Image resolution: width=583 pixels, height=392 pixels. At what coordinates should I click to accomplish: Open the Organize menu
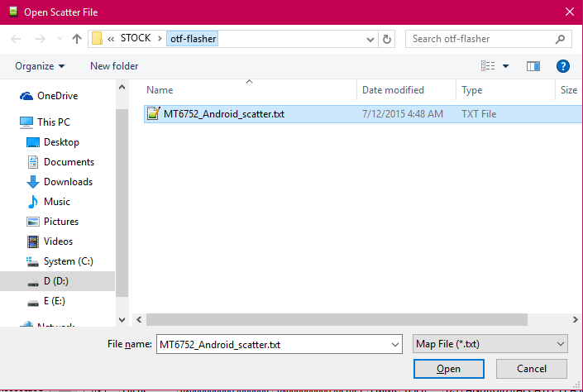40,66
